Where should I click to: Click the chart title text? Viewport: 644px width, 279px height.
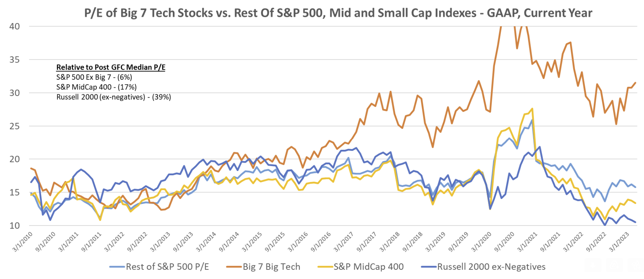pos(338,13)
